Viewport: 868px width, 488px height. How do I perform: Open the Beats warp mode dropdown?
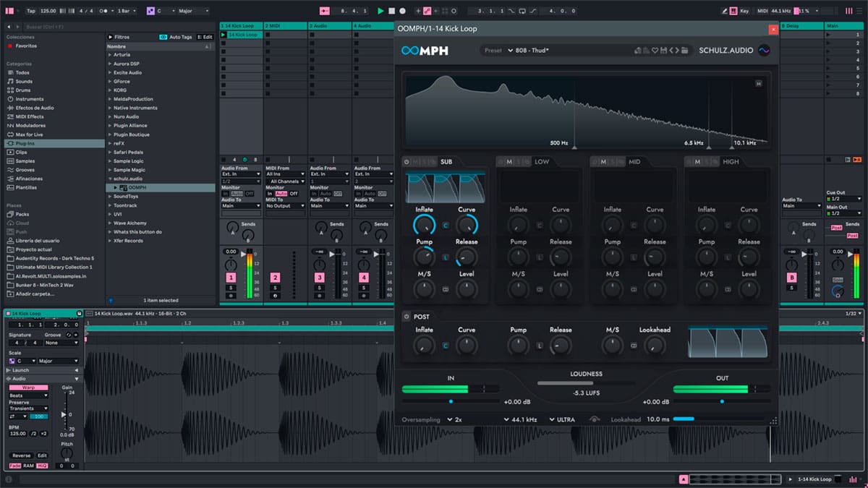point(28,395)
